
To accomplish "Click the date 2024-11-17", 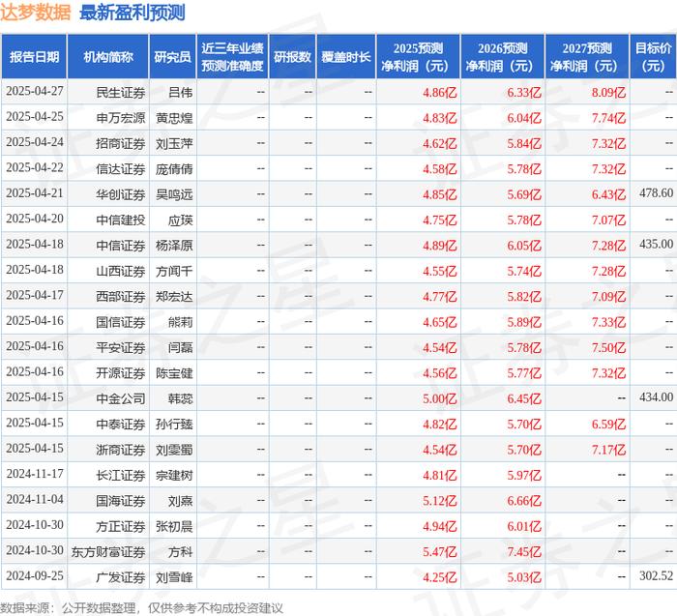I will click(x=35, y=474).
